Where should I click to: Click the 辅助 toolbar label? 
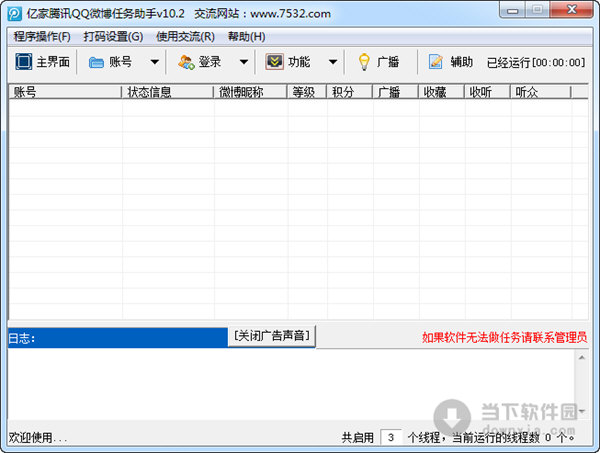(x=461, y=62)
